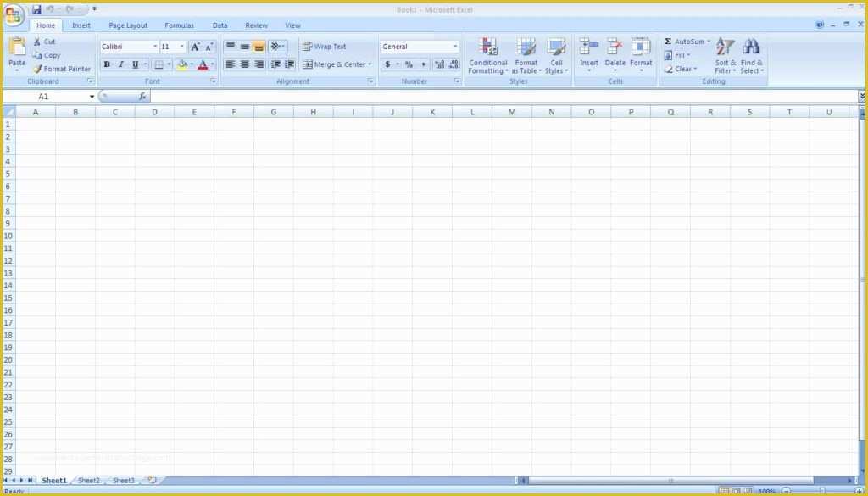Click the Font Color letter A icon
This screenshot has width=868, height=496.
pos(203,64)
